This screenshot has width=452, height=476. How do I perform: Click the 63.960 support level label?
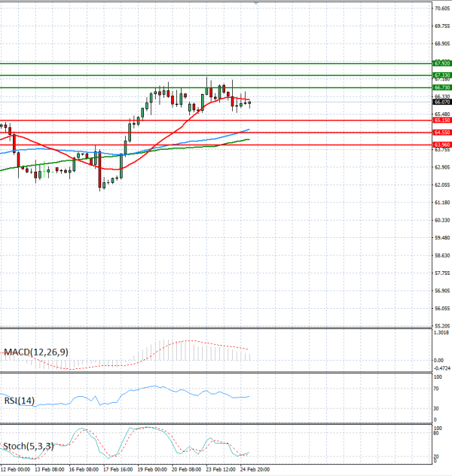click(x=442, y=144)
